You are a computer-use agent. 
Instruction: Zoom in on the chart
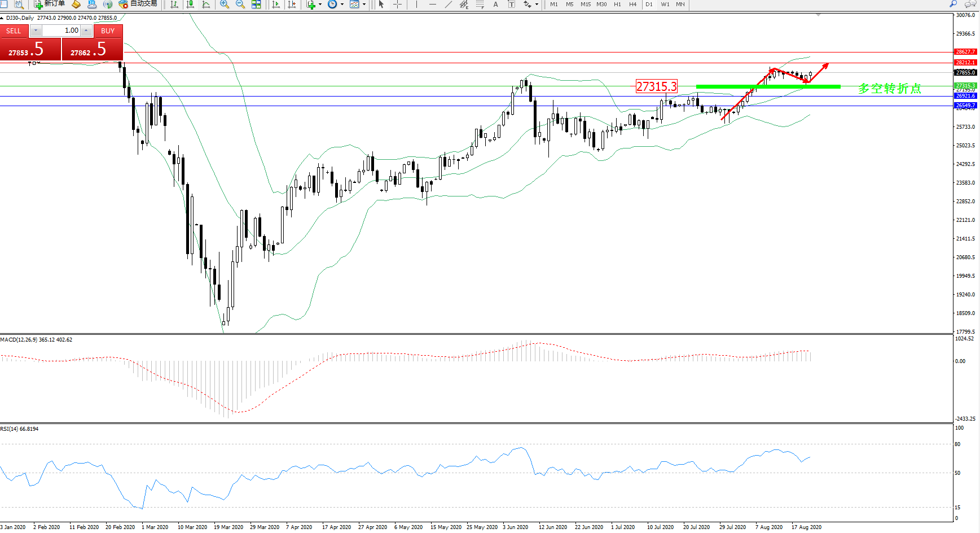click(225, 5)
